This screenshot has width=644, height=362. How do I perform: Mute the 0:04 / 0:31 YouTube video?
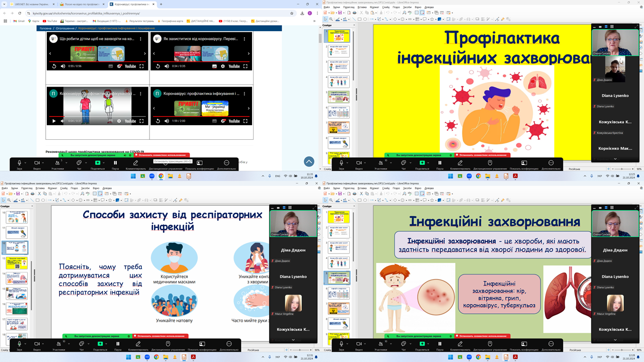pos(63,121)
